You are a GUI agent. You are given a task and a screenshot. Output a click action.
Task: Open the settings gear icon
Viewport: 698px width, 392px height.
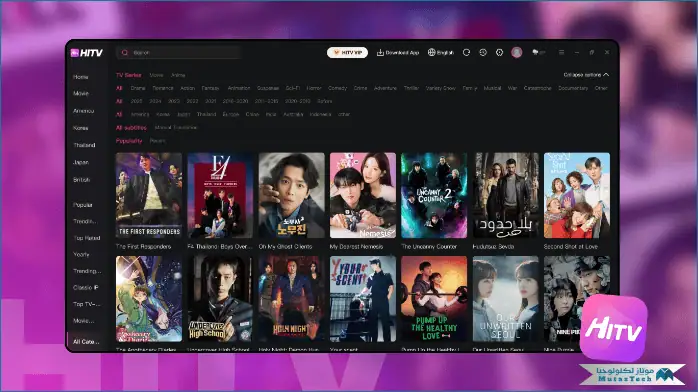tap(499, 53)
